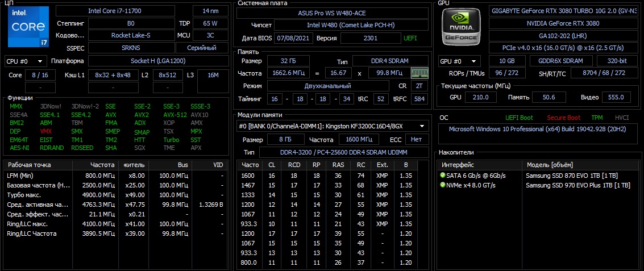Click the Модель [объём] column header
644x271 pixels.
click(580, 165)
